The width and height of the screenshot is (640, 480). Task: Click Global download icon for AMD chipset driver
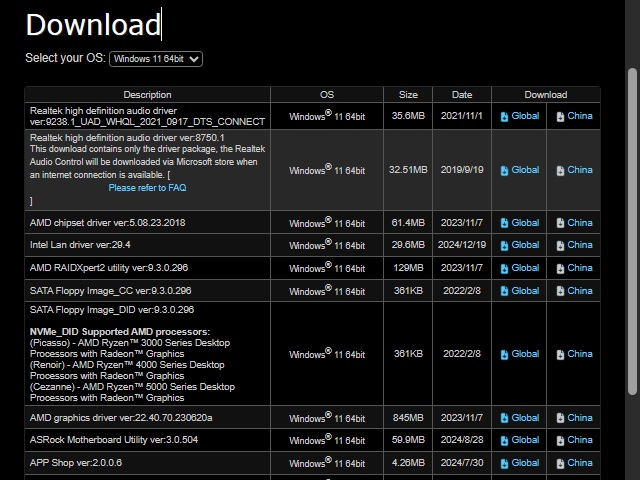504,223
